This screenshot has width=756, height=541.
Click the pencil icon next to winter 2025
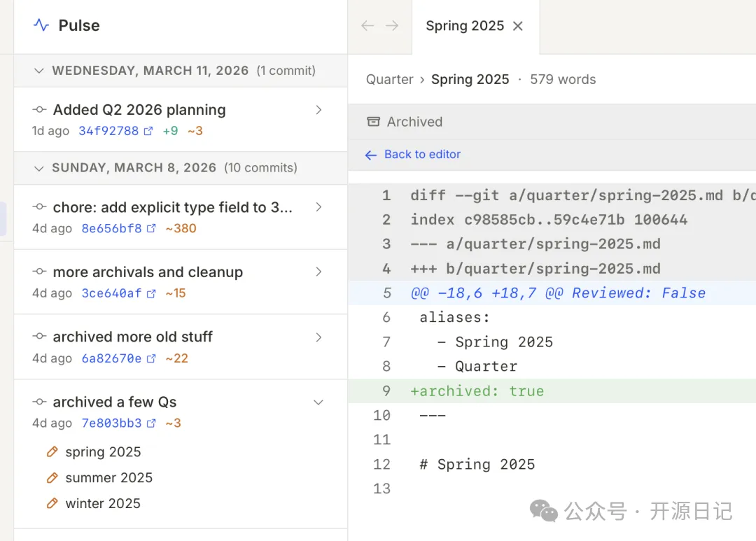tap(52, 503)
